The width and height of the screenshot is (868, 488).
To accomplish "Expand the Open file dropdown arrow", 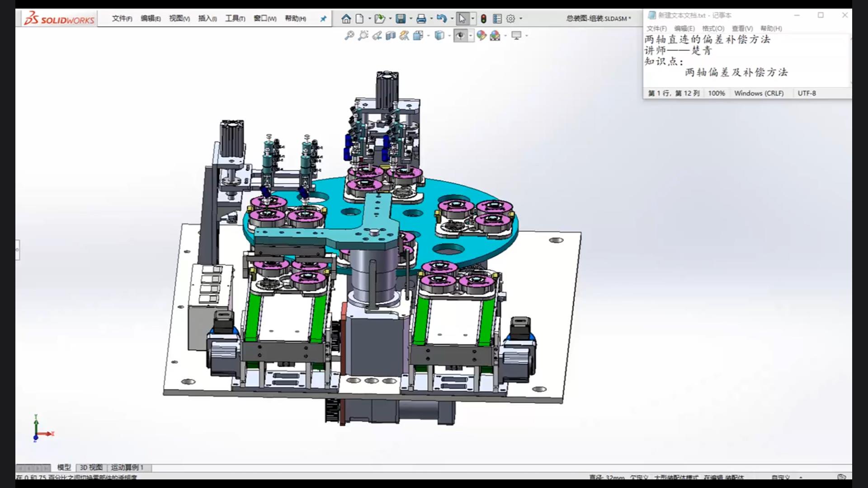I will tap(390, 19).
